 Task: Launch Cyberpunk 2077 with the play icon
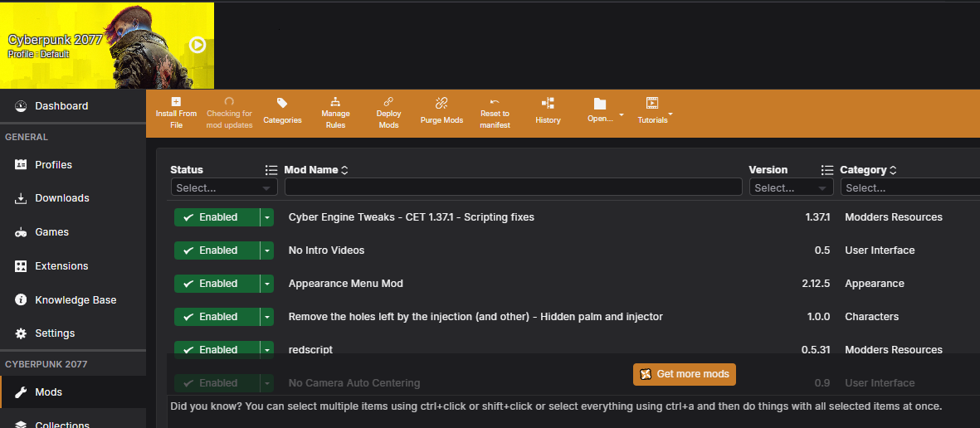(x=197, y=45)
